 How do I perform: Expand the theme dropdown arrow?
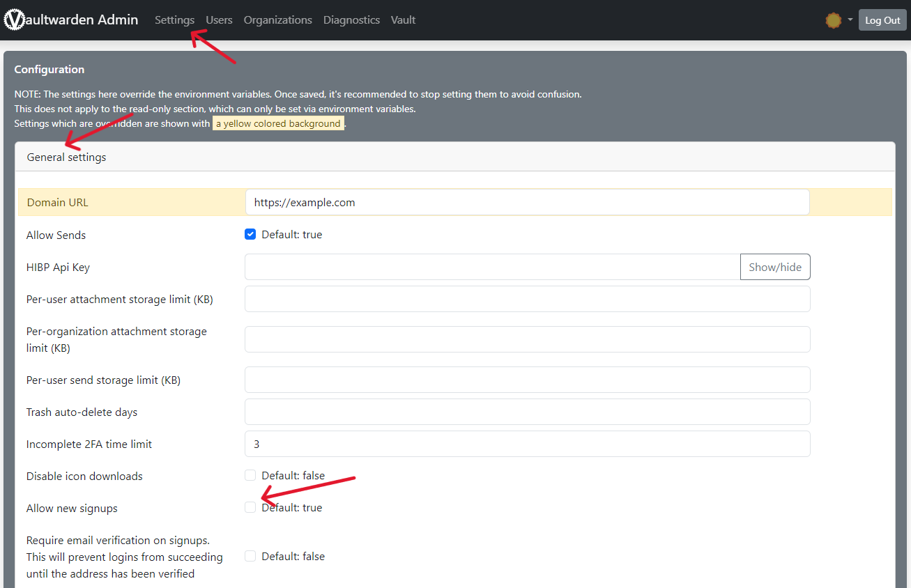tap(850, 20)
